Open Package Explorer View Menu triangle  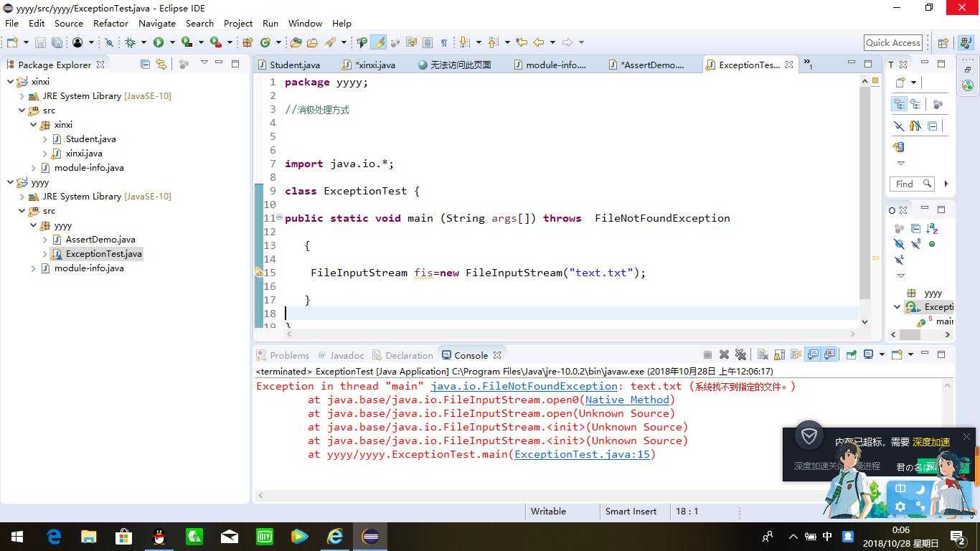tap(204, 63)
